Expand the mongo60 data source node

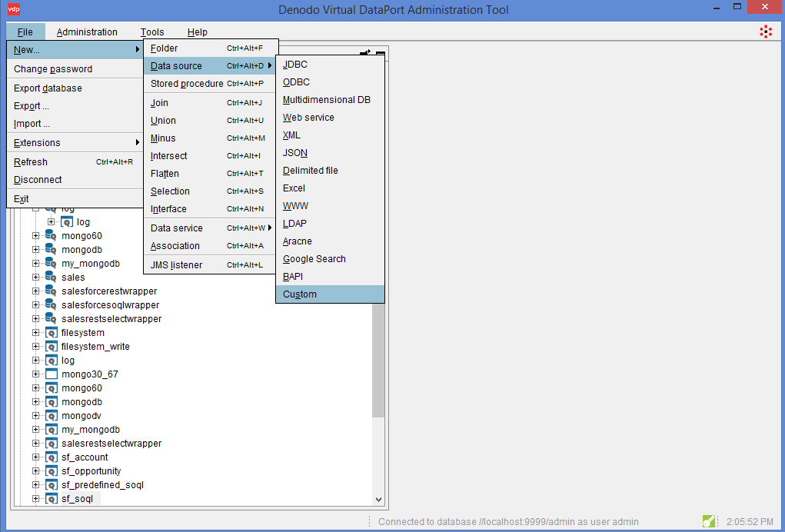pos(35,235)
